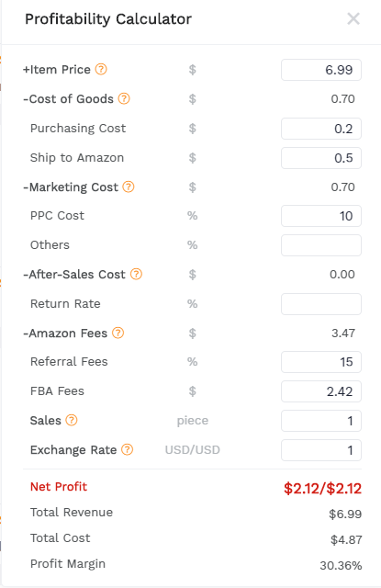Close the Profitability Calculator dialog
381x588 pixels.
click(x=353, y=18)
